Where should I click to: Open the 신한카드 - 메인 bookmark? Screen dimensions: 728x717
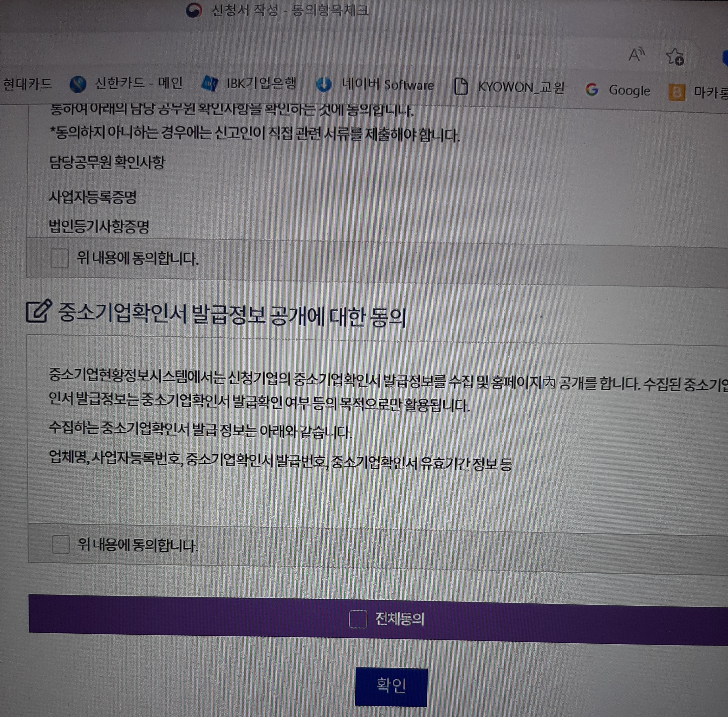tap(127, 83)
